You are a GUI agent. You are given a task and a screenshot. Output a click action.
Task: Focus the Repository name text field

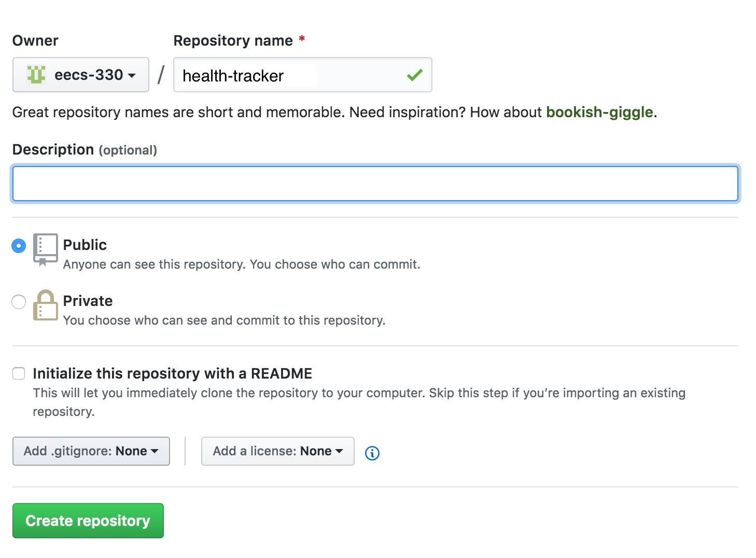point(290,75)
